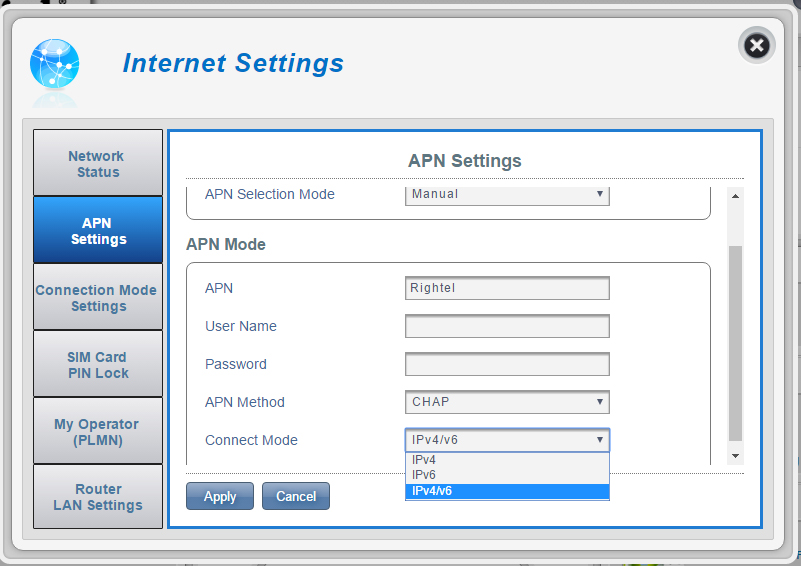
Task: Expand the APN Selection Mode dropdown
Action: click(x=507, y=194)
